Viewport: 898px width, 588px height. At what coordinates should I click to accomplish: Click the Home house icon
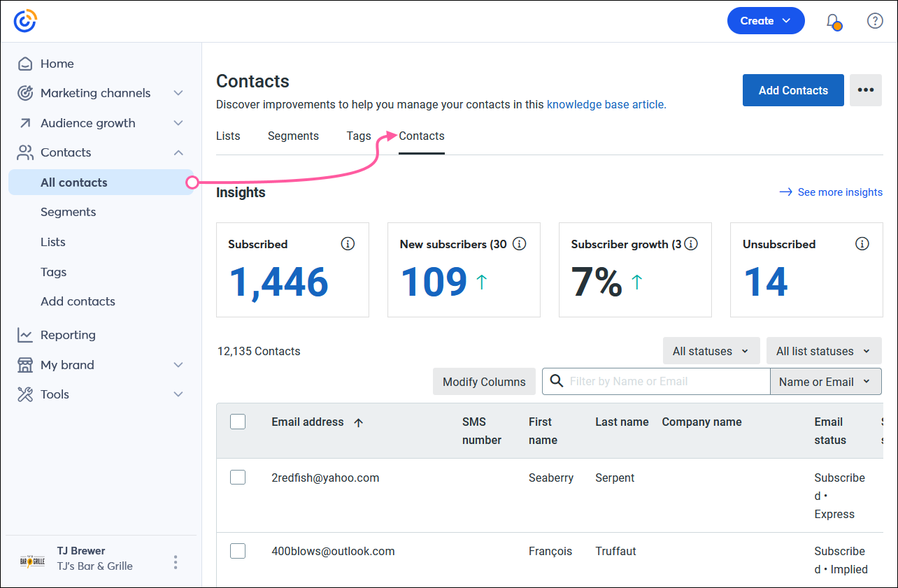pyautogui.click(x=25, y=64)
